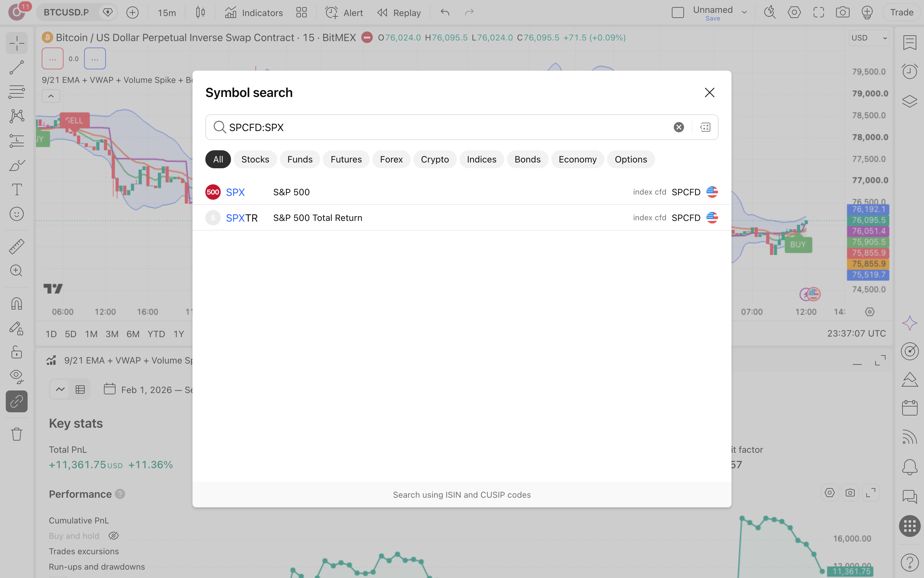Open indicator templates grid icon
The height and width of the screenshot is (578, 924).
pos(301,13)
